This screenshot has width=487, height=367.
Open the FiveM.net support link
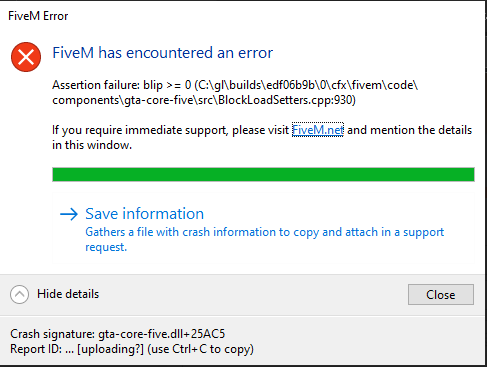[x=318, y=130]
